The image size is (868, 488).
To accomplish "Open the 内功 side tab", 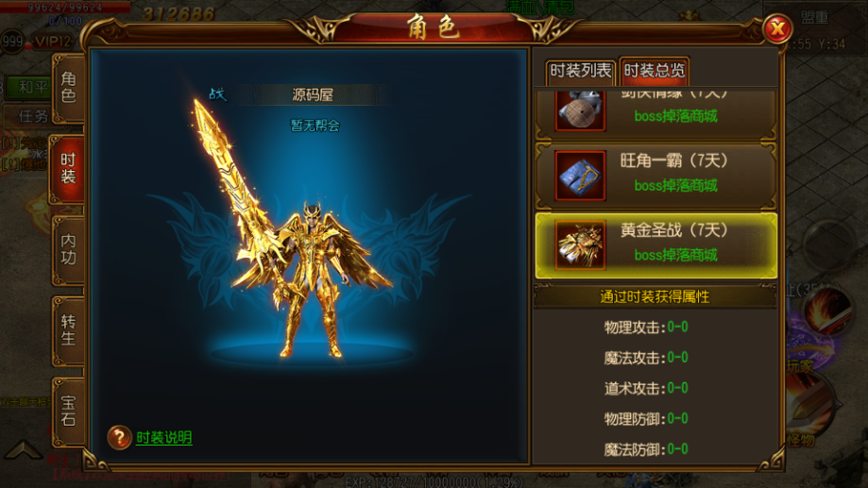I will click(69, 250).
